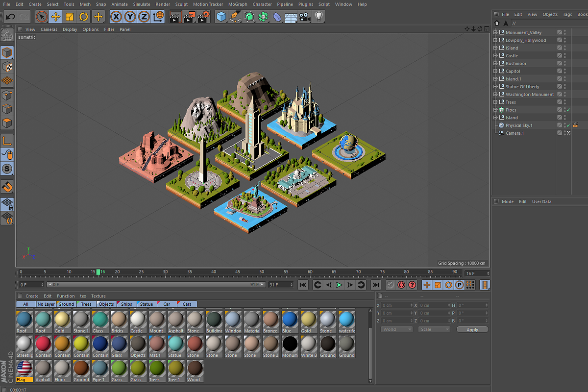Open User Data in Attribute Manager
Image resolution: width=588 pixels, height=392 pixels.
(542, 202)
